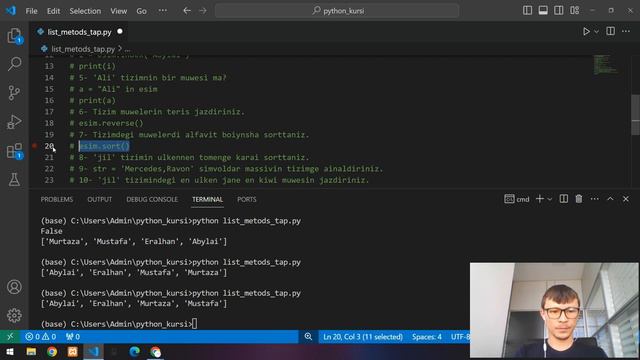Kill terminal with the trash icon
Viewport: 640px width, 360px height.
pyautogui.click(x=579, y=199)
